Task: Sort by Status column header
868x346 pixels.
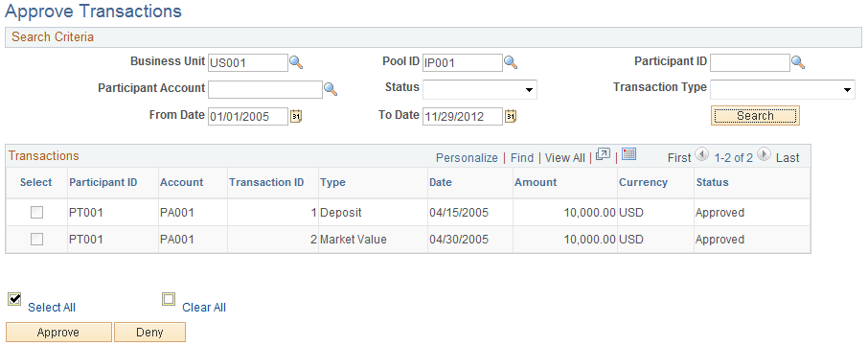Action: point(712,182)
